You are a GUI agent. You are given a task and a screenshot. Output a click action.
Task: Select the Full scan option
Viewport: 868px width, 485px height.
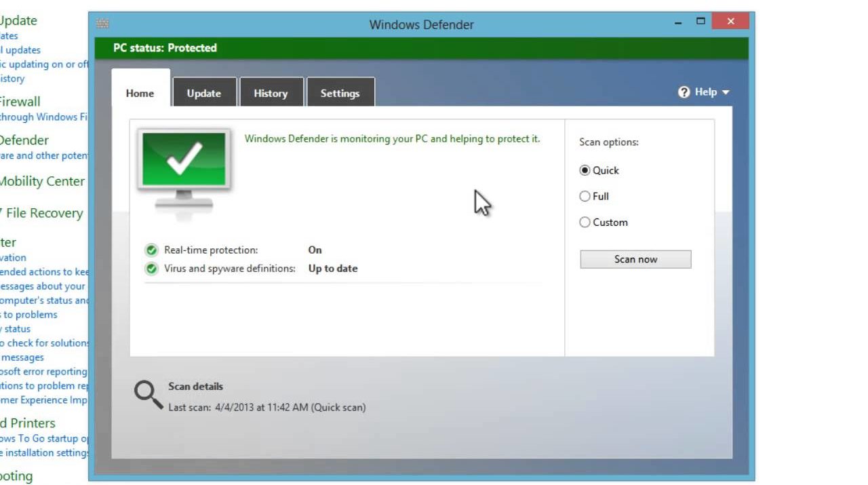[x=585, y=197]
